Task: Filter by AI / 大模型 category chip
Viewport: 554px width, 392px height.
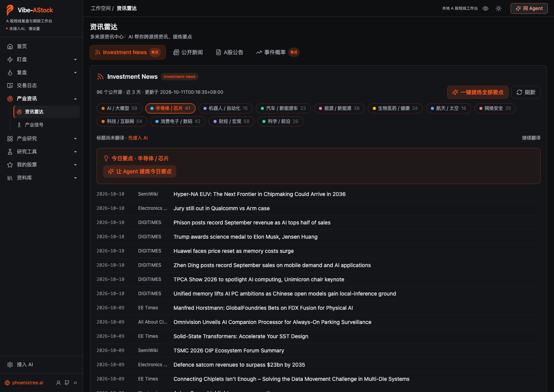Action: coord(119,108)
